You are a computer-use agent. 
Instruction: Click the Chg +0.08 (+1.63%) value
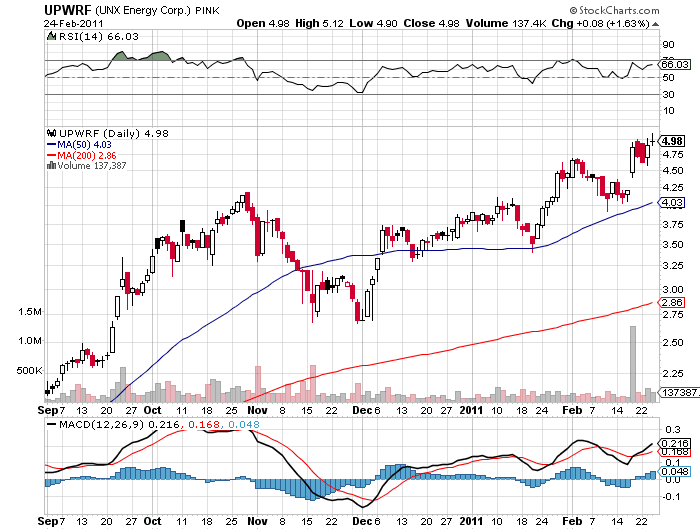click(600, 23)
